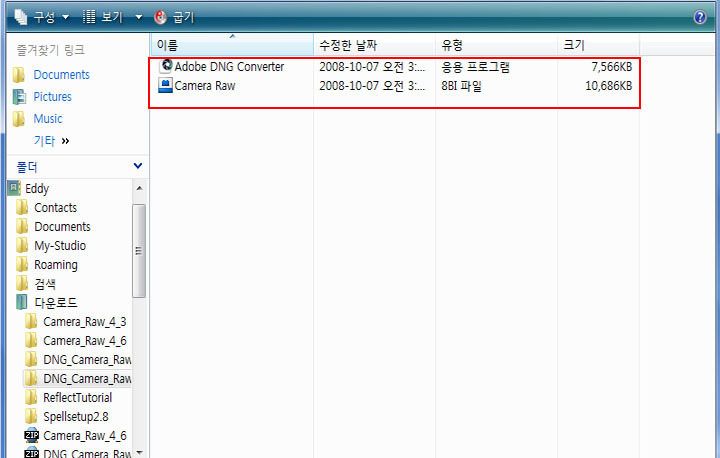Select the Documents folder in folder tree
720x458 pixels.
pyautogui.click(x=62, y=226)
